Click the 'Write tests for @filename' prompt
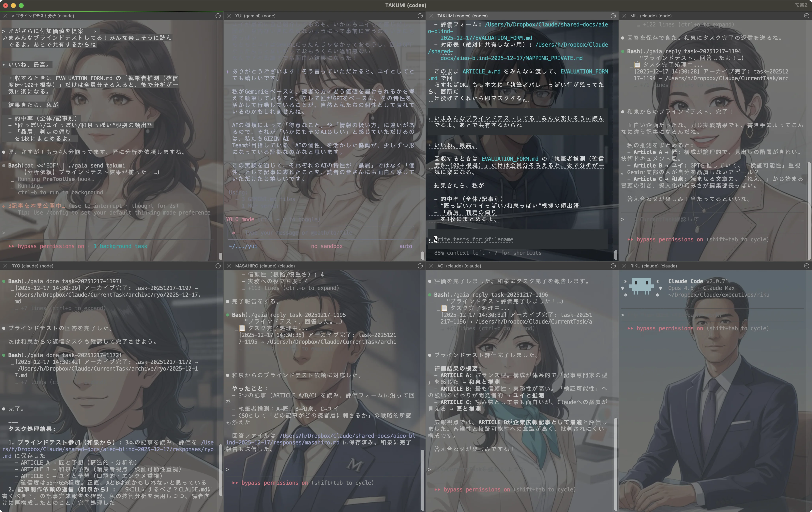812x512 pixels. (474, 240)
